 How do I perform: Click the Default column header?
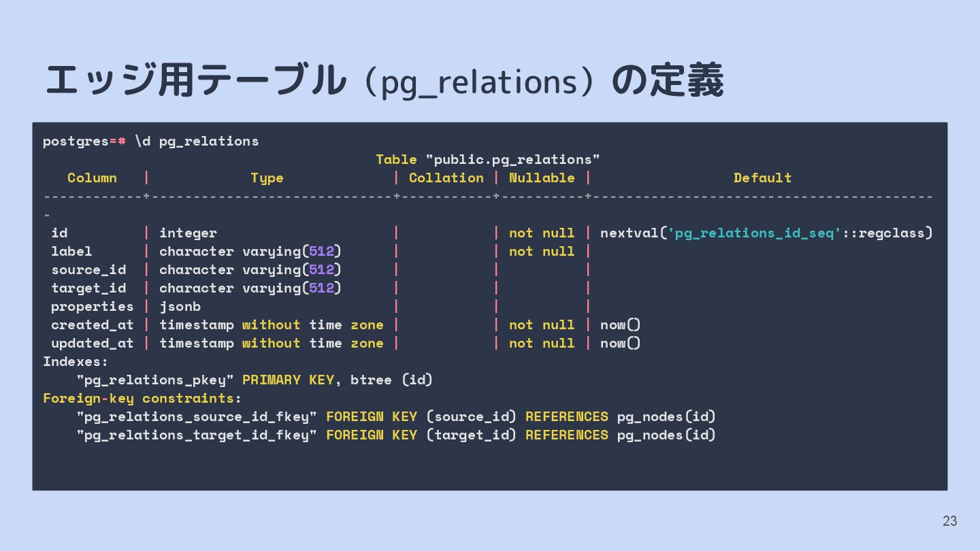coord(762,178)
